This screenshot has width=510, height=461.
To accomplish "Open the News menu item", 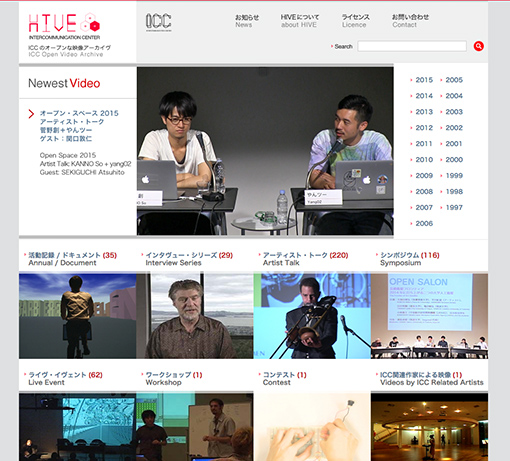I will pos(247,21).
